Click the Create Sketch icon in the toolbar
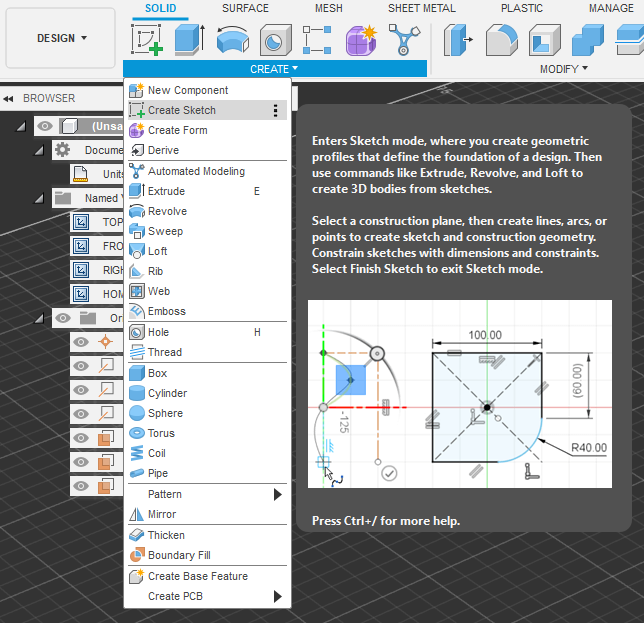The height and width of the screenshot is (623, 644). 147,40
